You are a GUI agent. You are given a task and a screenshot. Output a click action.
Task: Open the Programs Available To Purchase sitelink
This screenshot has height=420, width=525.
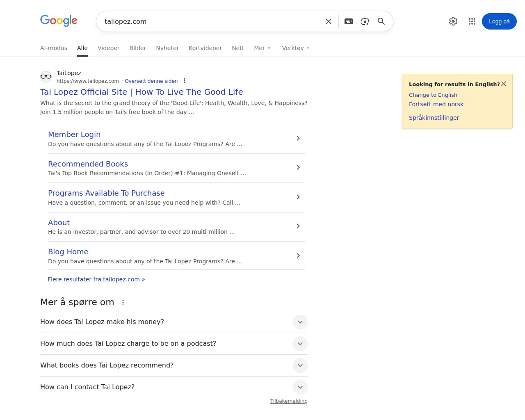pyautogui.click(x=106, y=193)
